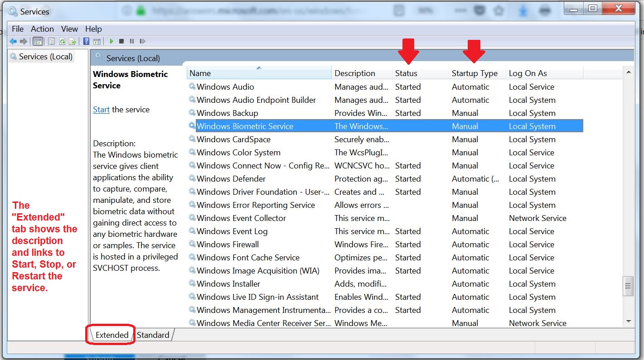Screen dimensions: 644x360
Task: Click the services list scroll-up arrow
Action: click(628, 72)
